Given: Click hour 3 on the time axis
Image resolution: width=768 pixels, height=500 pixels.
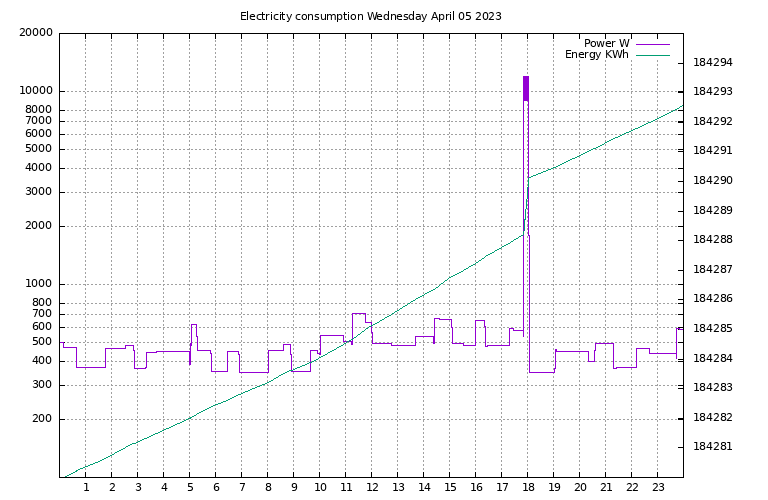Looking at the screenshot, I should click(138, 487).
